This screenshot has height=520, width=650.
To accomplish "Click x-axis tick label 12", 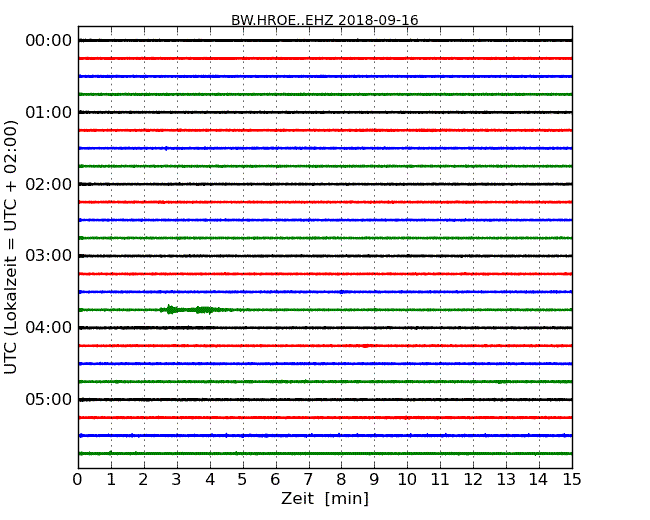I will click(x=473, y=480).
